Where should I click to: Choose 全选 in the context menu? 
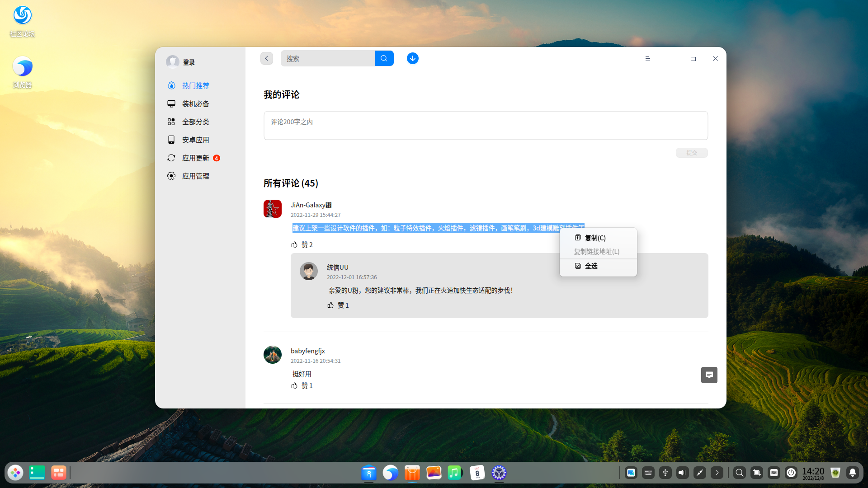(x=598, y=266)
